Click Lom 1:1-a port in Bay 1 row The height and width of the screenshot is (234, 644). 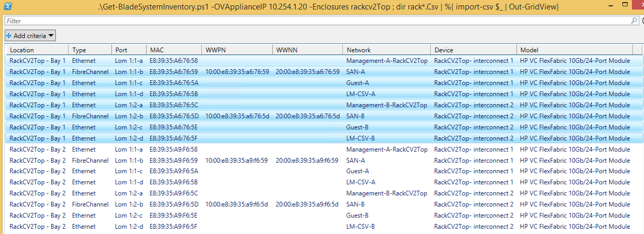pyautogui.click(x=129, y=61)
